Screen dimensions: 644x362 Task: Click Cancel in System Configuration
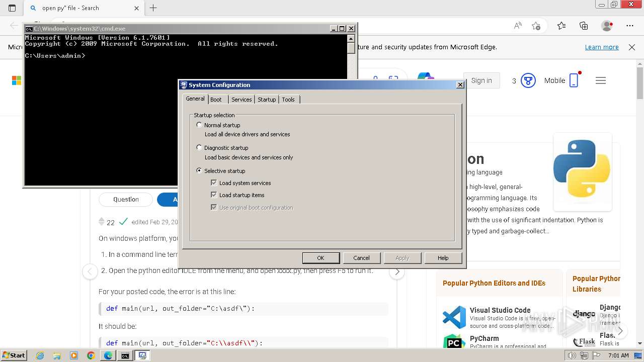[361, 258]
